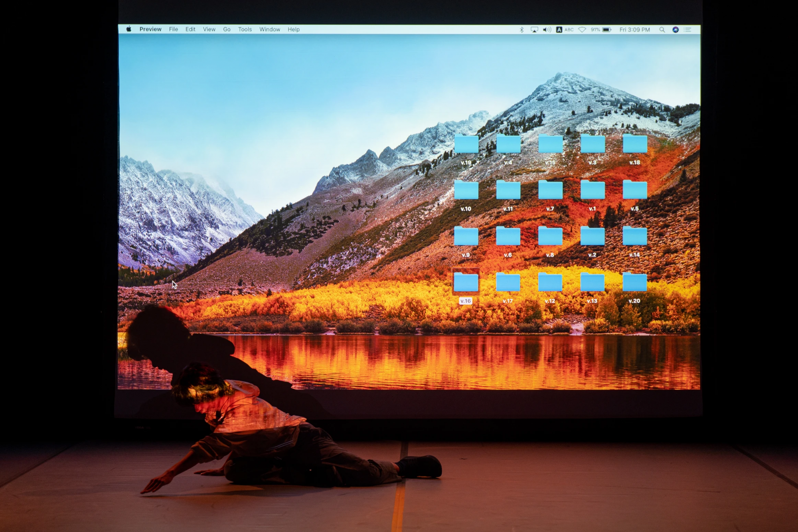
Task: Open the View menu
Action: 209,29
